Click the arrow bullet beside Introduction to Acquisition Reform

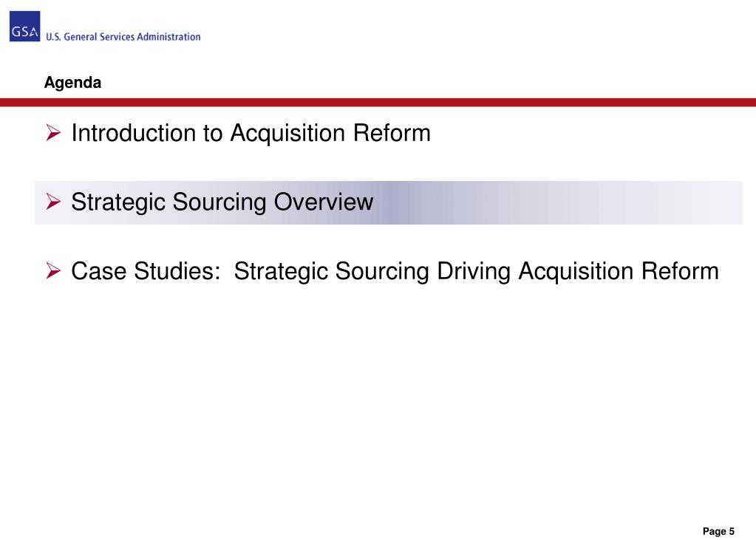click(53, 132)
